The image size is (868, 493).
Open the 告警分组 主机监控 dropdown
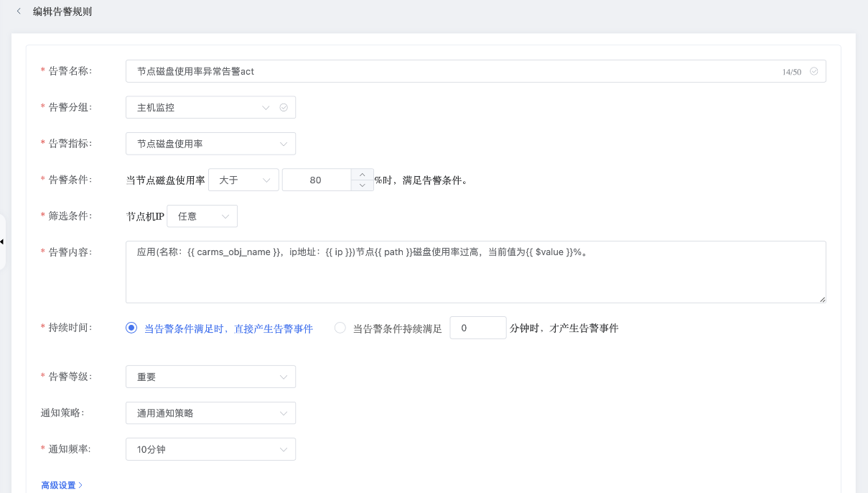pos(201,108)
